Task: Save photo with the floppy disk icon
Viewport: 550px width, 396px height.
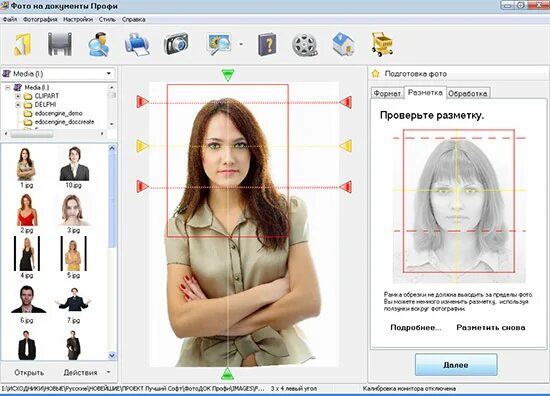Action: click(x=60, y=44)
